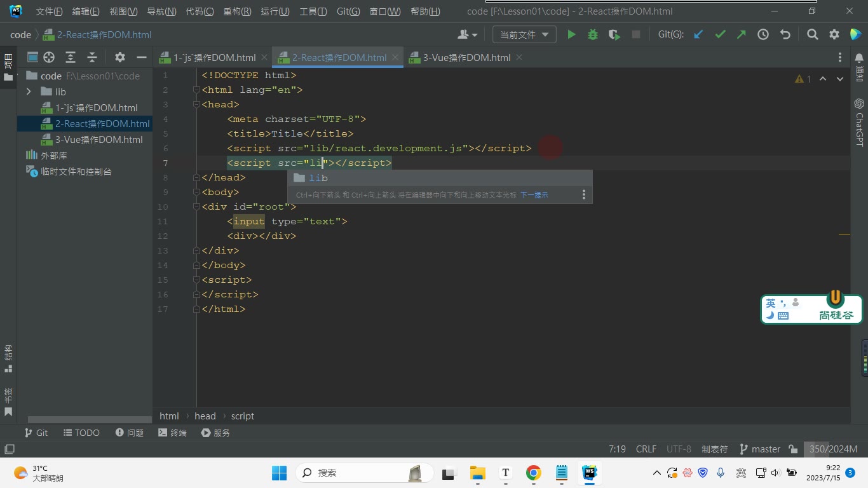
Task: Open project panel options gear
Action: pyautogui.click(x=120, y=57)
